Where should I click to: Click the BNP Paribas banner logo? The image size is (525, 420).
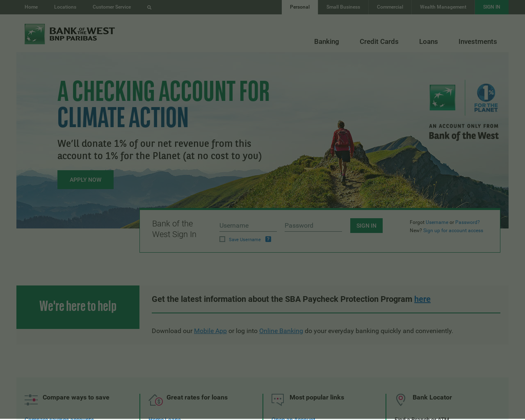pyautogui.click(x=443, y=98)
